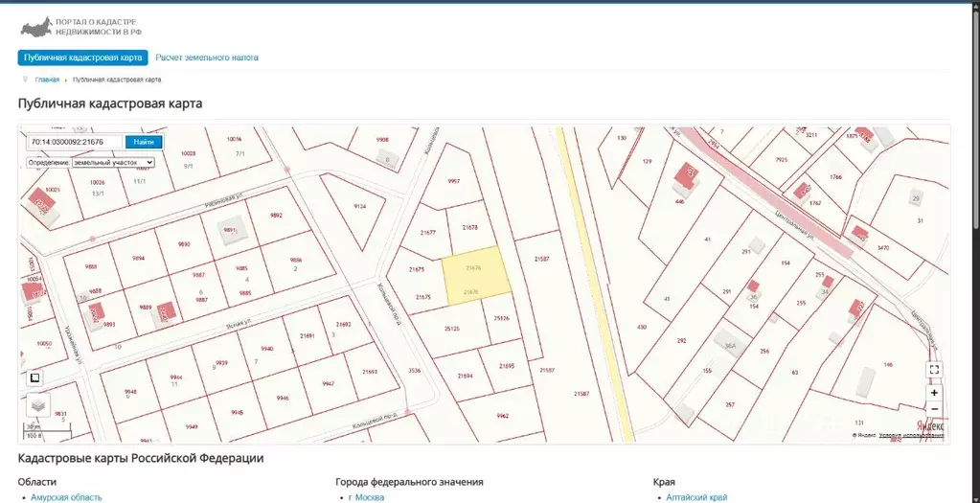
Task: Click the square map tool above layers button
Action: click(35, 377)
